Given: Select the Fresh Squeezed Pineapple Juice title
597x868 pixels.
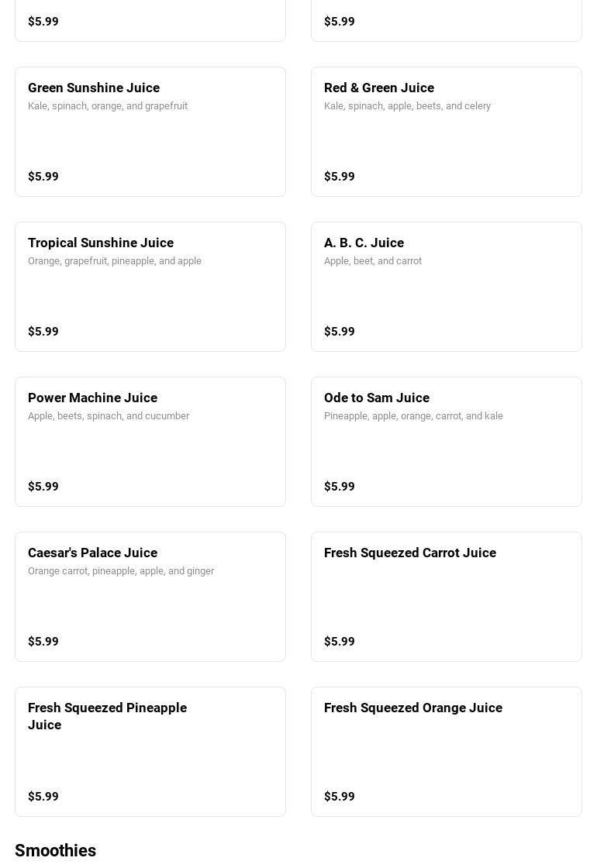Looking at the screenshot, I should 107,716.
